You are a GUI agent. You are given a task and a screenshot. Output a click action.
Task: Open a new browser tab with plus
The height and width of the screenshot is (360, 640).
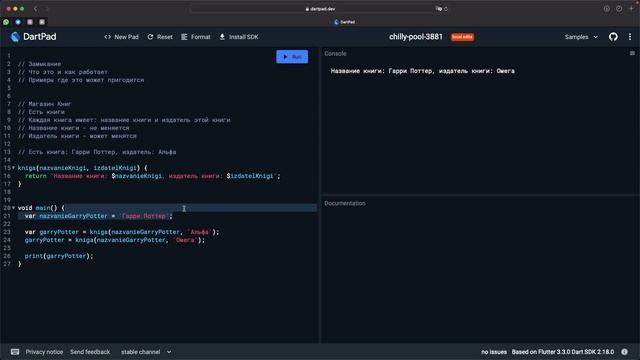click(x=631, y=9)
